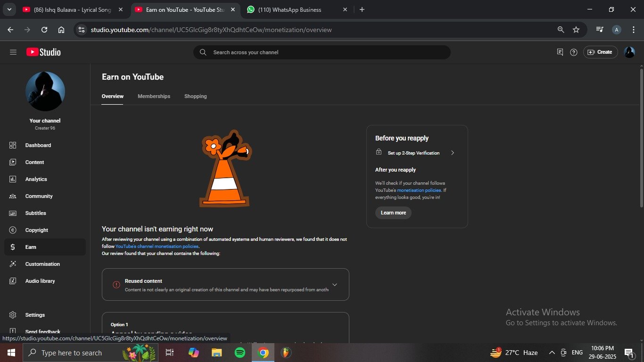Open a new browser tab
Screen dimensions: 644x362
click(362, 9)
